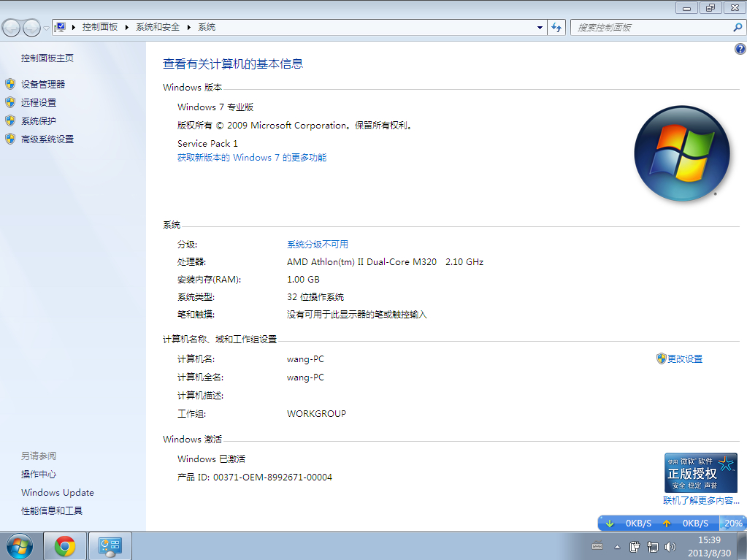Click the Control Panel taskbar button
The height and width of the screenshot is (560, 747).
[110, 546]
